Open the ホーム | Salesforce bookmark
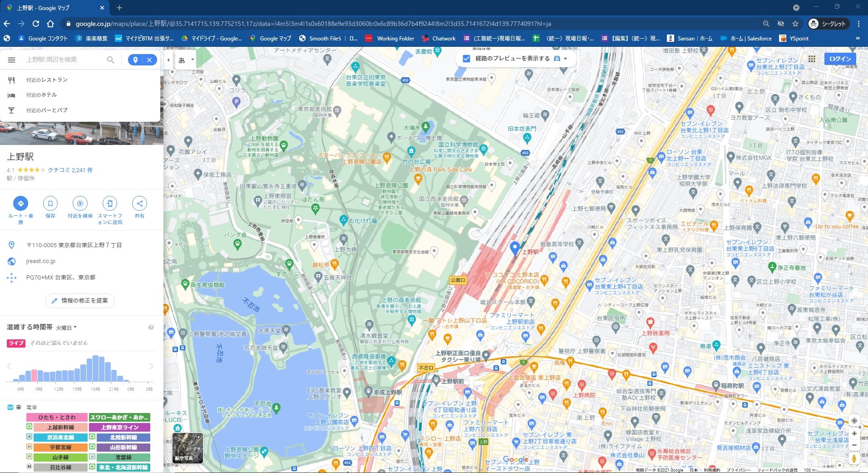This screenshot has width=868, height=473. [746, 39]
